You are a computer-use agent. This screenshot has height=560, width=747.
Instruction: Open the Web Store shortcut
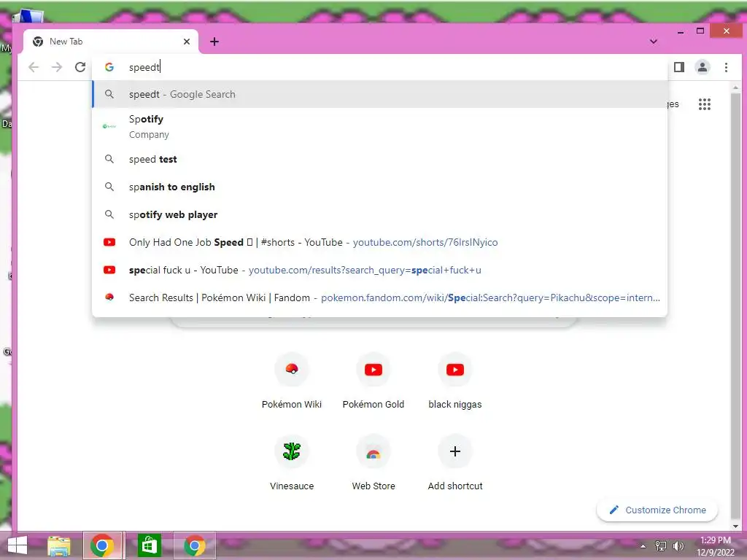[x=373, y=462]
